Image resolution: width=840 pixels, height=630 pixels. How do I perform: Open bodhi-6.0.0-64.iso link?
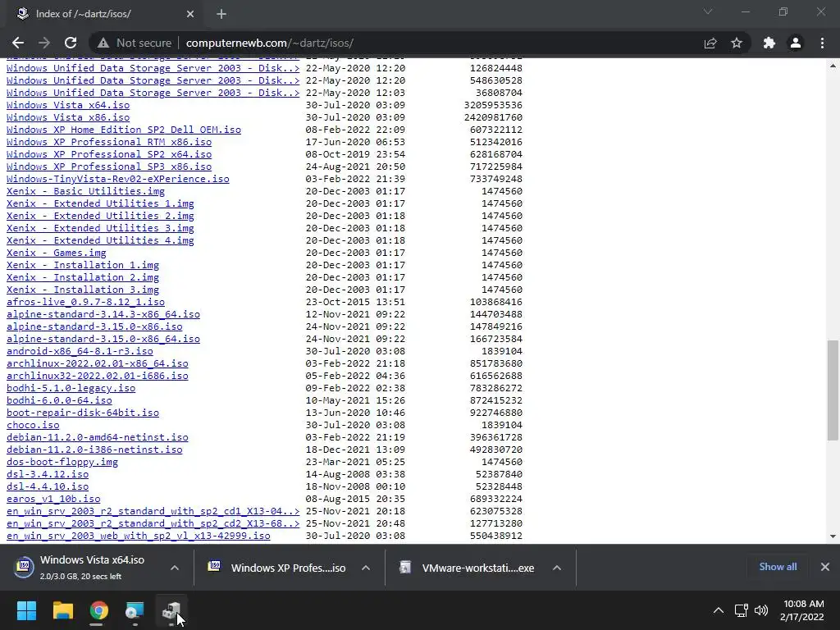59,400
